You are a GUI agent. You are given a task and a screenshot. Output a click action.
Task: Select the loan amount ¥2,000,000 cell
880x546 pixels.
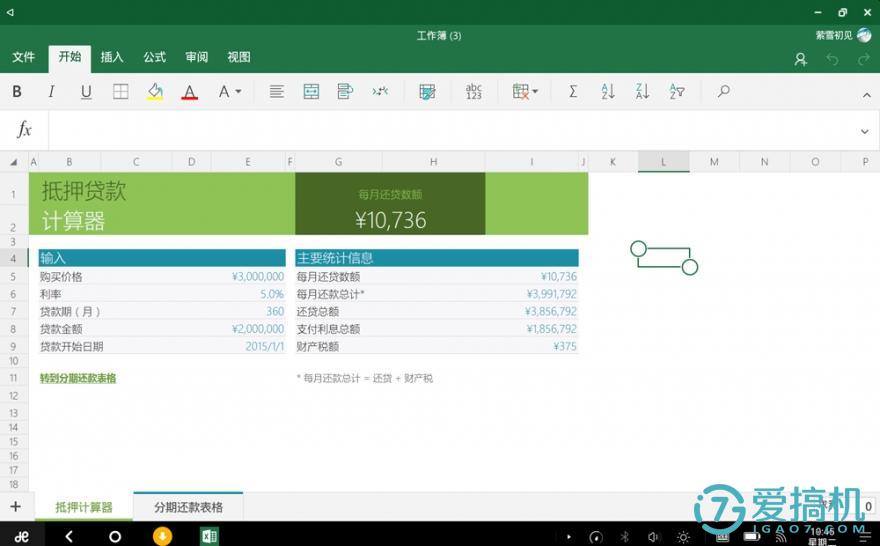(258, 328)
